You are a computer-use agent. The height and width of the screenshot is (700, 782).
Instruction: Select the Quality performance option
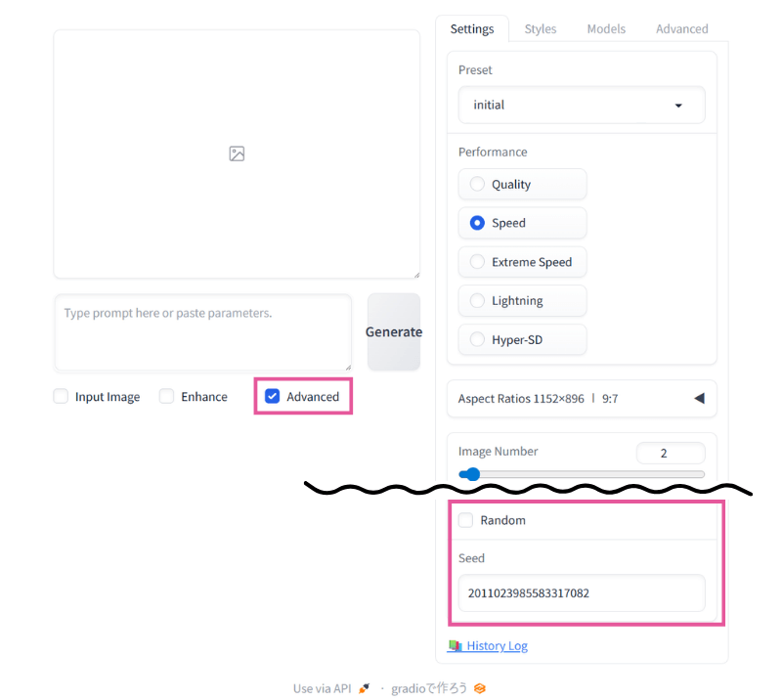point(477,184)
